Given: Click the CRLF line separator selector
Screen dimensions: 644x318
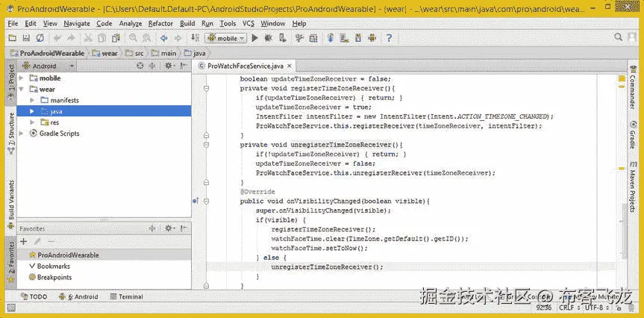Looking at the screenshot, I should coord(570,308).
